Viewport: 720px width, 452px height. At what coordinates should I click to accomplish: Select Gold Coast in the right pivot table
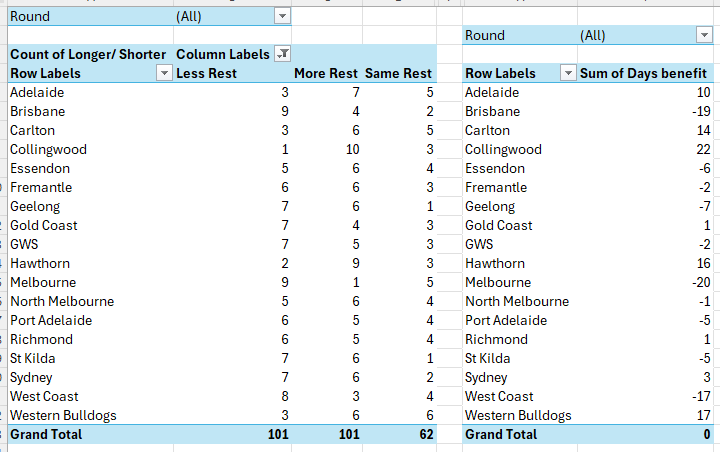(499, 225)
